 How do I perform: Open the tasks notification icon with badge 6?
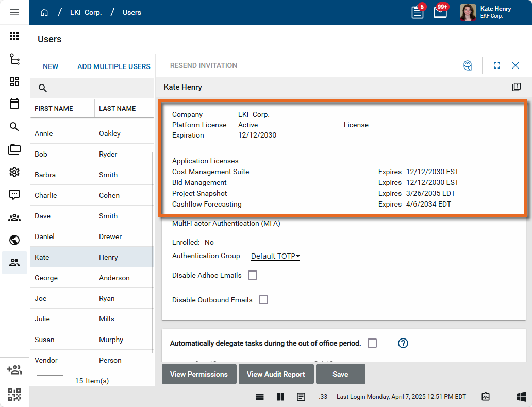[418, 12]
